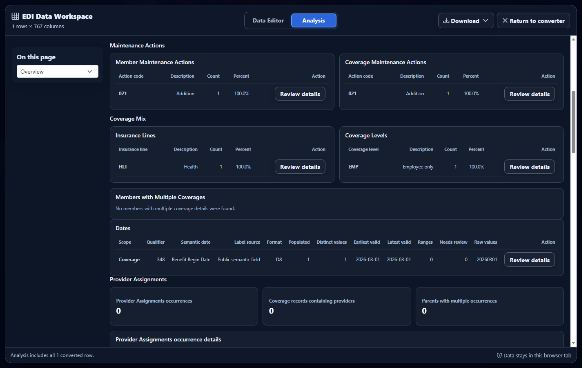Image resolution: width=588 pixels, height=368 pixels.
Task: Click the 'EMP' coverage level cell
Action: [x=353, y=167]
